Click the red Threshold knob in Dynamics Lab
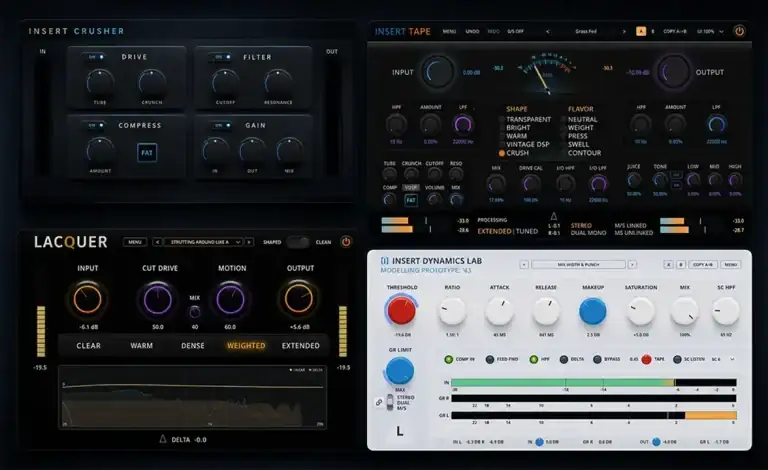Viewport: 768px width, 470px height. [x=401, y=310]
